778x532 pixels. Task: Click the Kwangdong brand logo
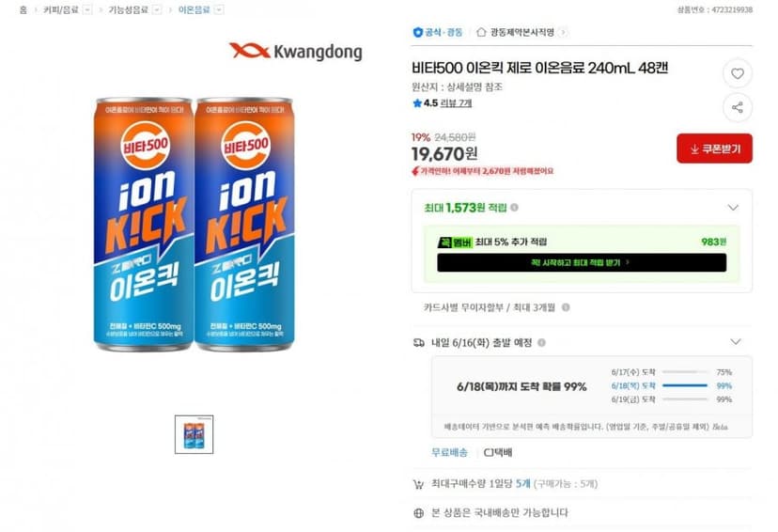point(296,52)
